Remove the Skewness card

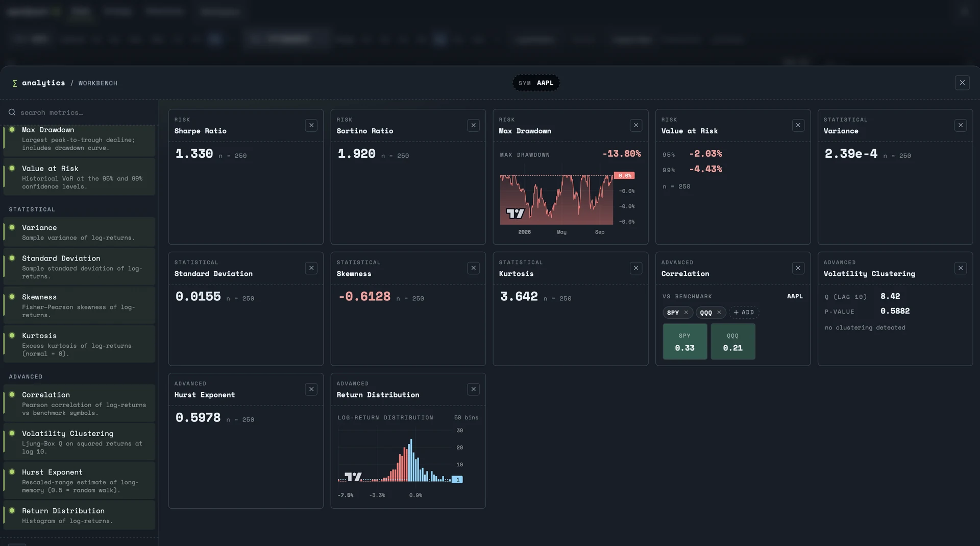[473, 268]
